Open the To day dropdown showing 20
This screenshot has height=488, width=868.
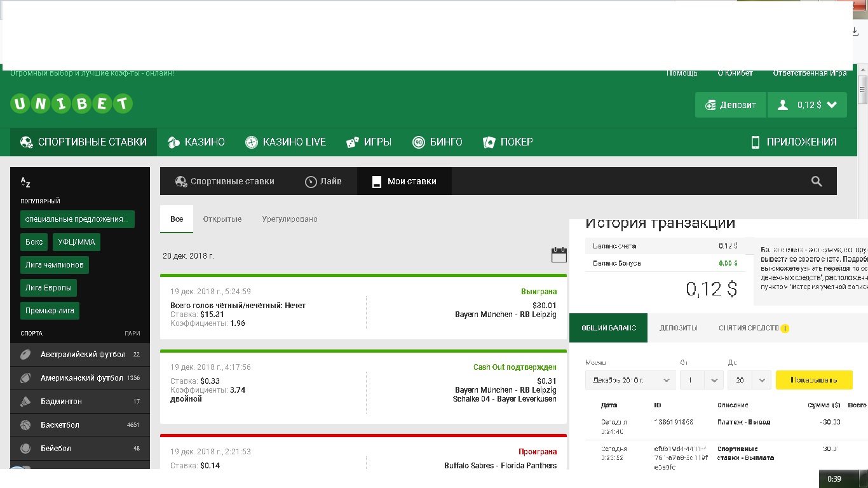749,380
